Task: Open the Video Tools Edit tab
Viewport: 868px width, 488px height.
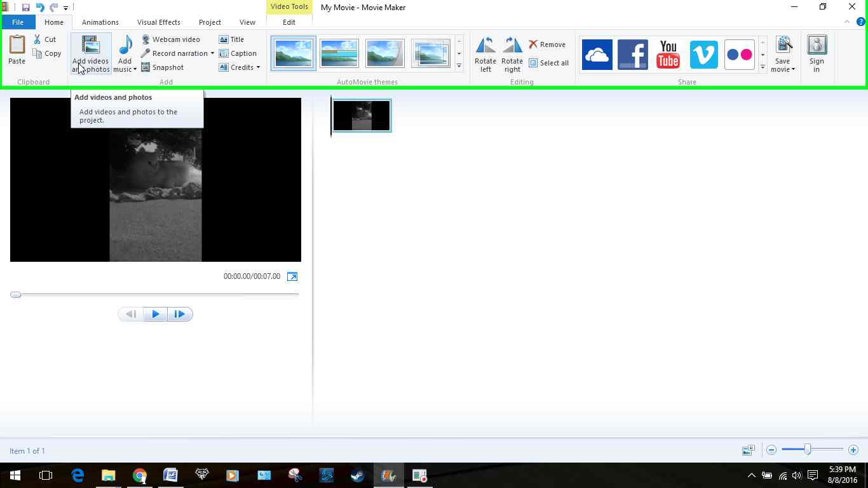Action: click(x=289, y=22)
